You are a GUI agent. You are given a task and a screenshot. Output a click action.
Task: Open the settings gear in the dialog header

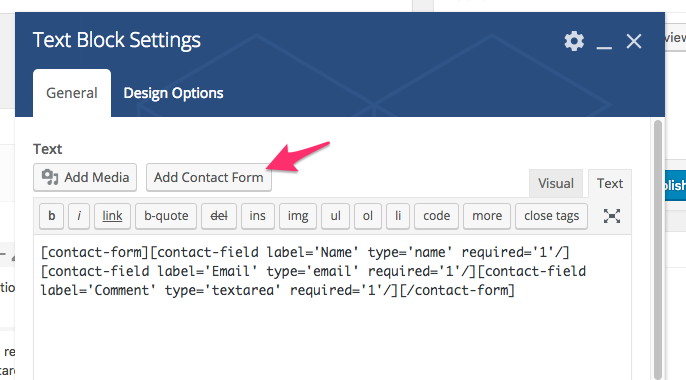[x=574, y=42]
